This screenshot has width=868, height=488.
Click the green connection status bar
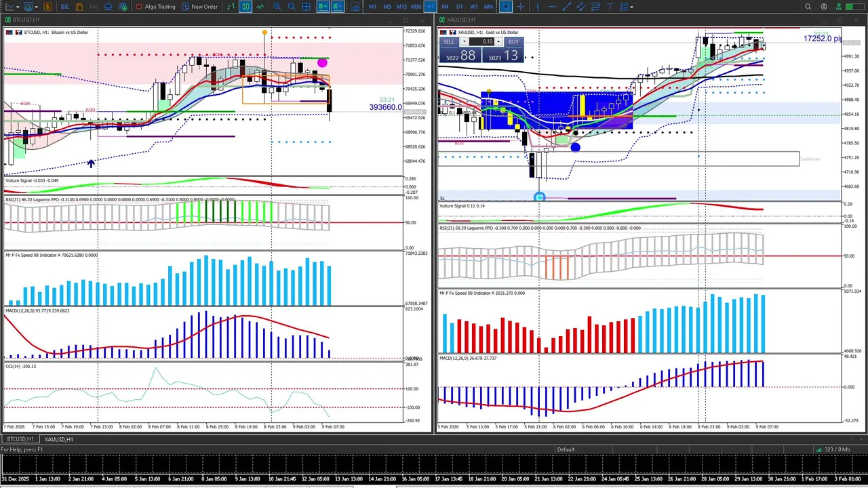(x=854, y=6)
